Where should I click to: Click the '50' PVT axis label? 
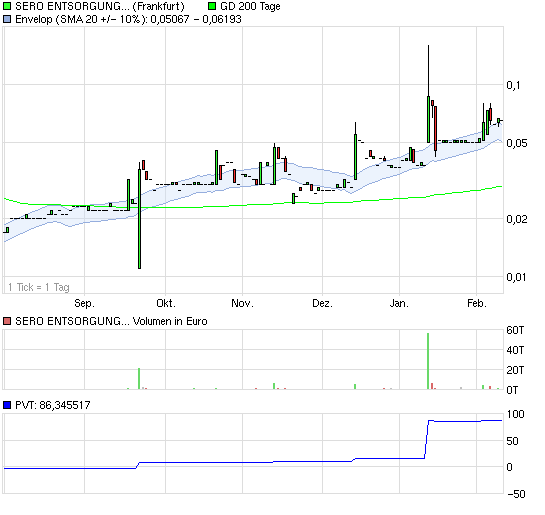(x=513, y=441)
